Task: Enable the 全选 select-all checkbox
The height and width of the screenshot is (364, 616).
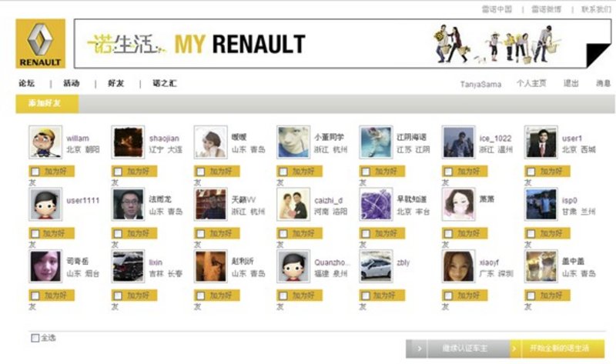Action: pyautogui.click(x=35, y=338)
